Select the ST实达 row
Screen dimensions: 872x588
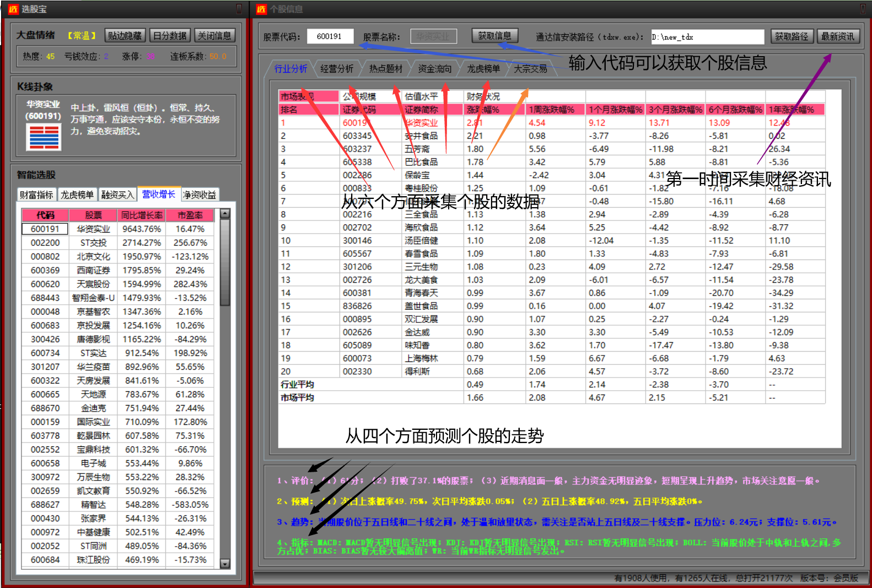[118, 353]
